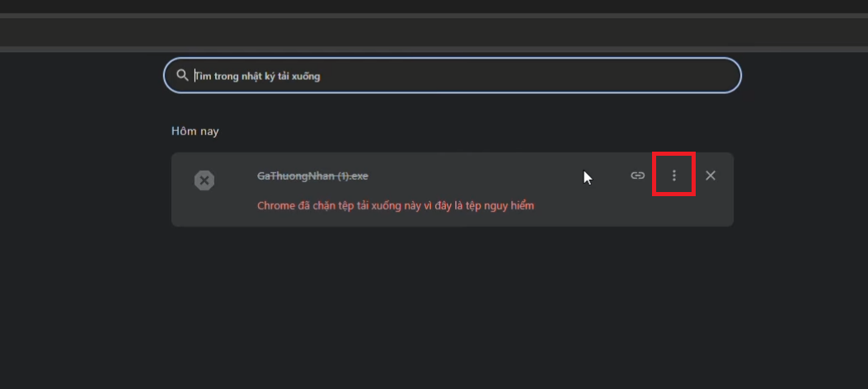Dismiss the blocked download with the X icon

click(x=711, y=176)
